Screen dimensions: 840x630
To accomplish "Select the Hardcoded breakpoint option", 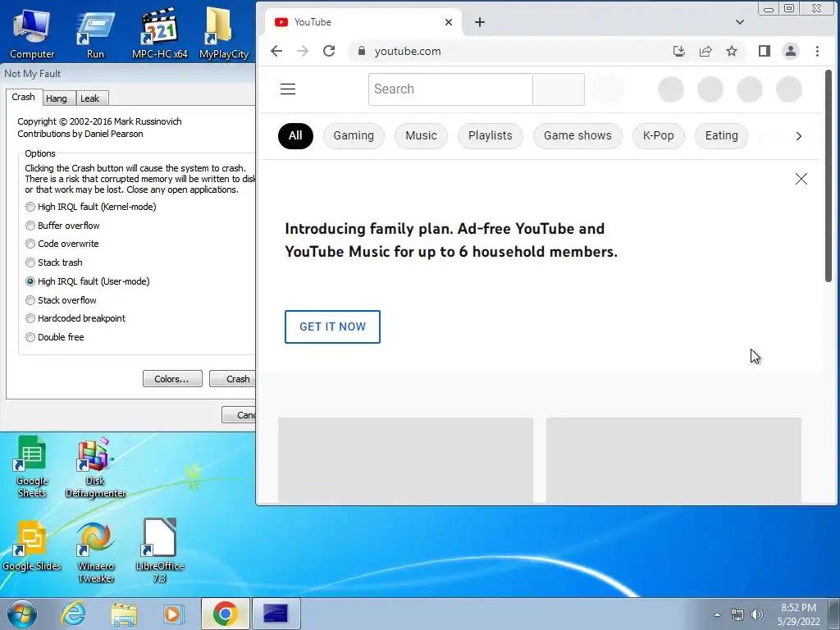I will (75, 318).
